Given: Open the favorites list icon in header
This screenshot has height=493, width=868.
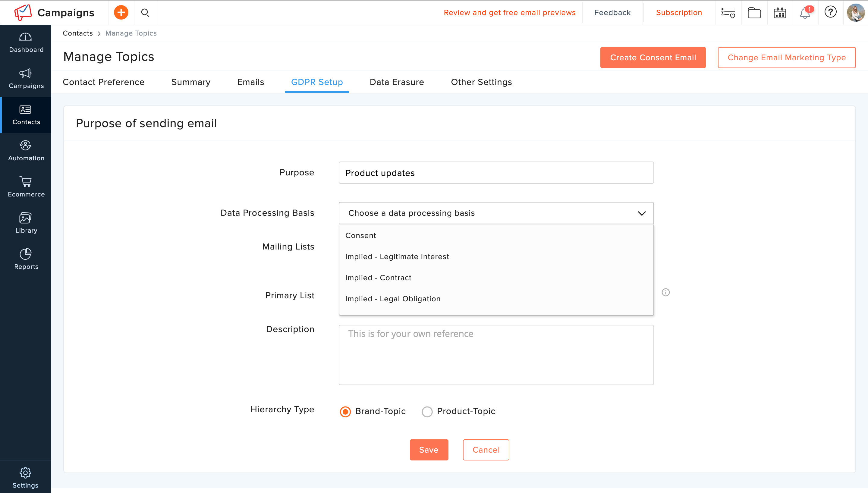Looking at the screenshot, I should tap(728, 13).
